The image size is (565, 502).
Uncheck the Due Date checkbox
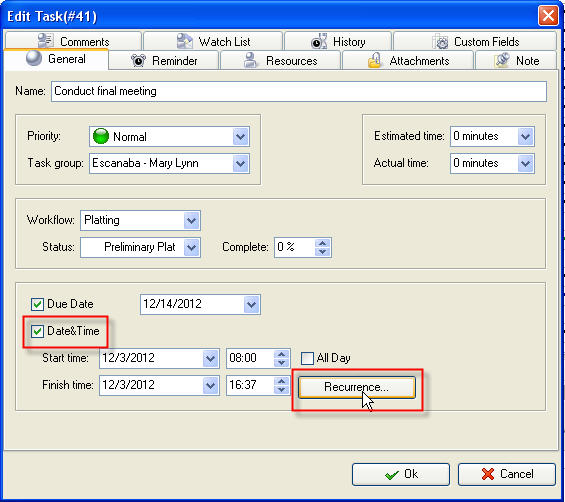coord(37,304)
